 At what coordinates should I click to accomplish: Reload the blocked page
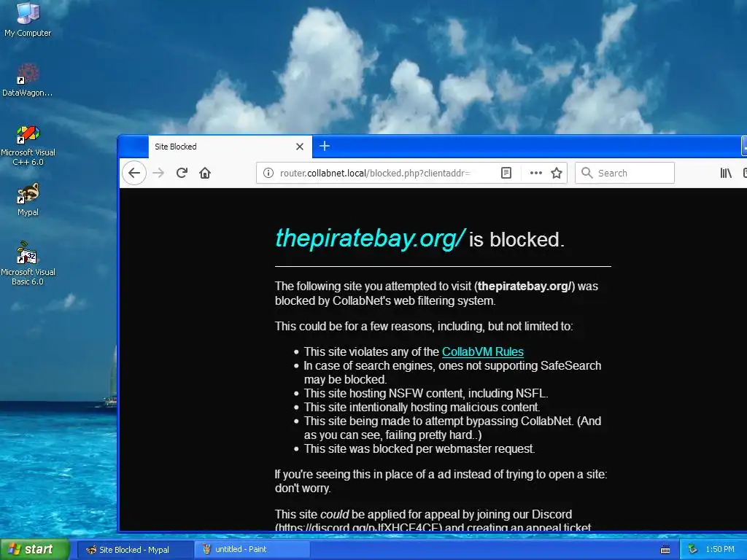182,173
